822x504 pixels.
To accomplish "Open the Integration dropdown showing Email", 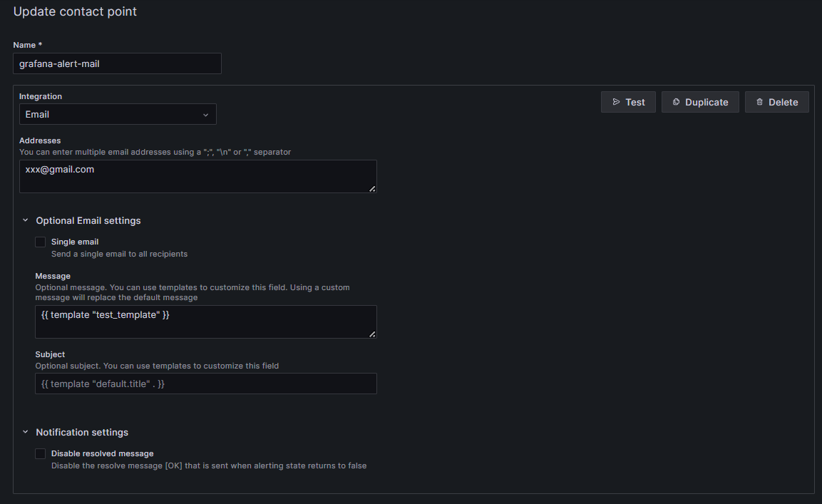I will tap(118, 114).
